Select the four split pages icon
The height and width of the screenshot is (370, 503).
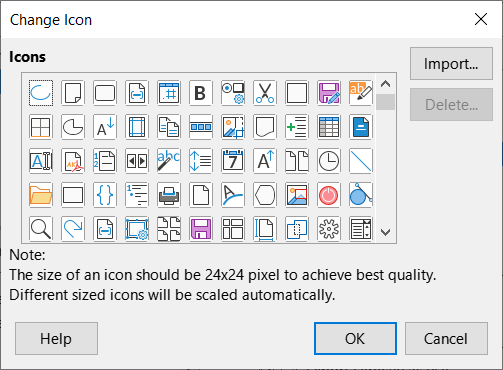[169, 229]
